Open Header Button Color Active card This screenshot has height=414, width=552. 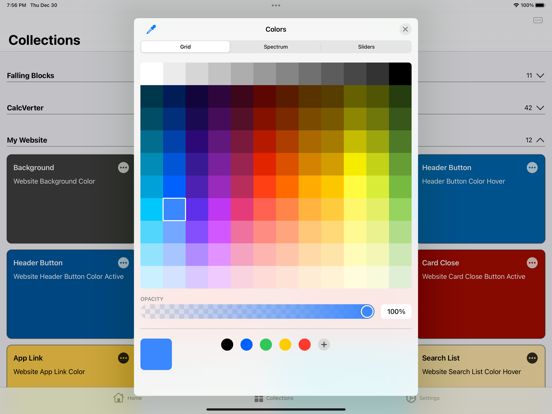pyautogui.click(x=70, y=294)
